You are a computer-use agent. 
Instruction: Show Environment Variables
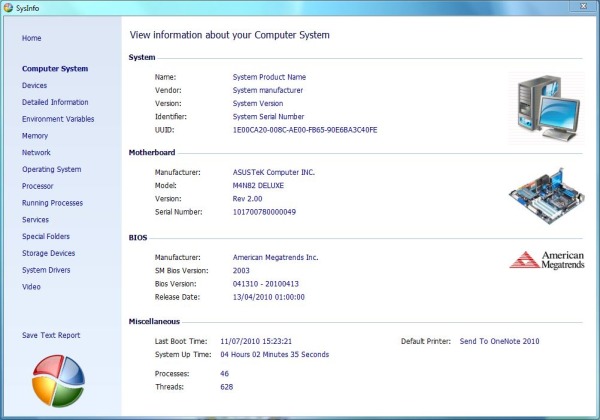click(x=58, y=119)
